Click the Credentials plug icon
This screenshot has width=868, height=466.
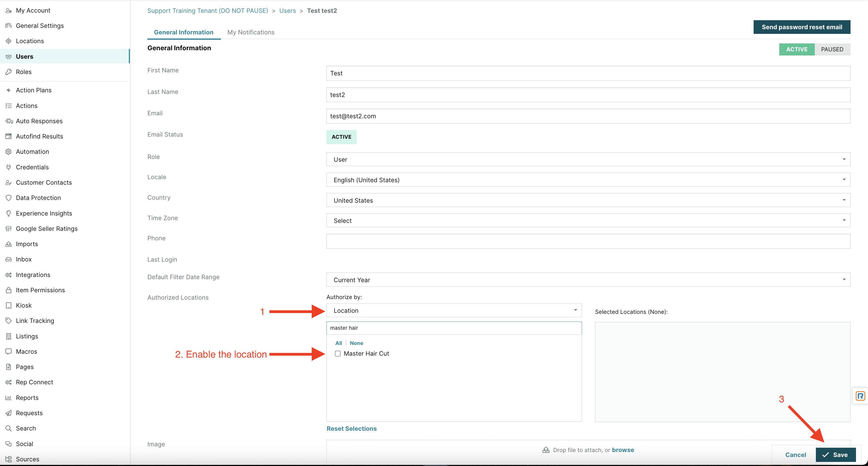point(9,167)
